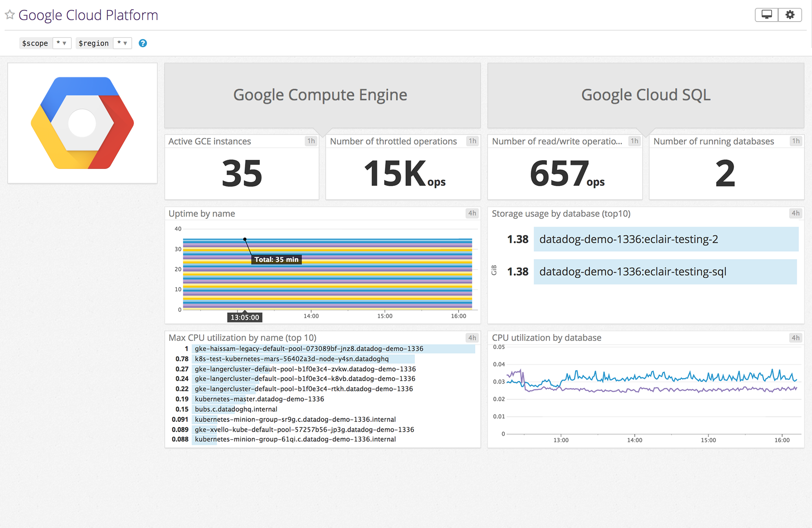
Task: Click the Google Compute Engine header
Action: pos(322,95)
